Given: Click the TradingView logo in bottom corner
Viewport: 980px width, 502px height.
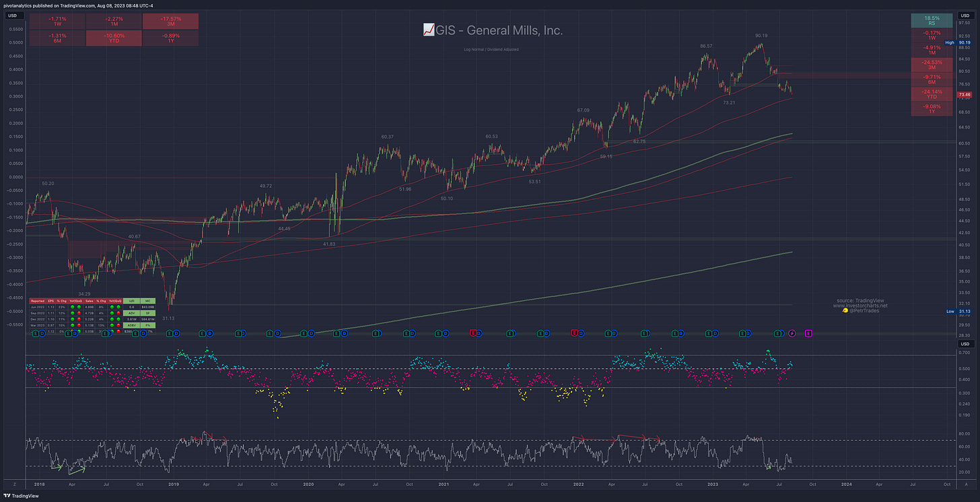Looking at the screenshot, I should point(20,495).
